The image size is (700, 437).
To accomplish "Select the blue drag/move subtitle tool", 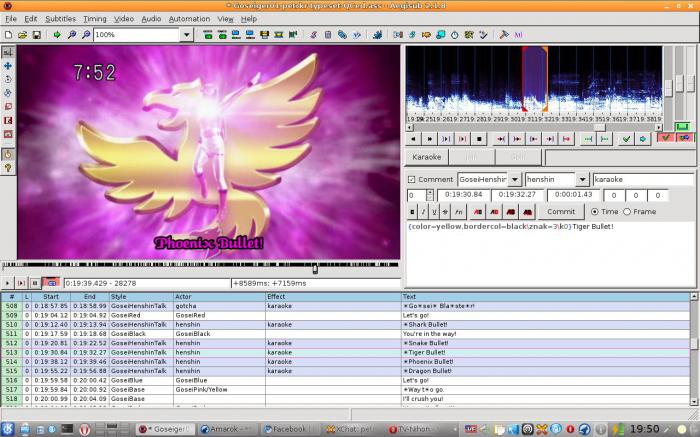I will pyautogui.click(x=8, y=66).
